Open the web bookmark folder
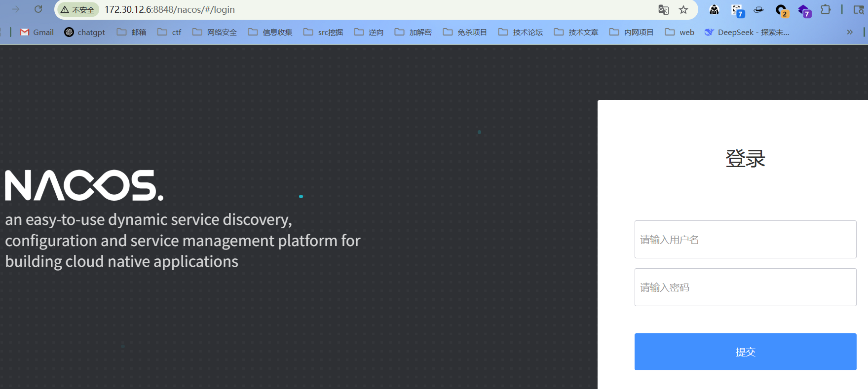This screenshot has width=868, height=389. click(679, 32)
